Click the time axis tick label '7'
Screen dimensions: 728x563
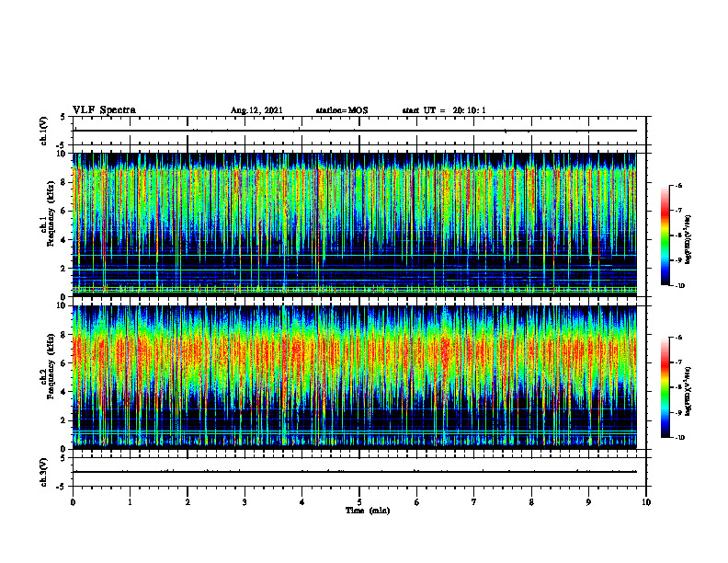[474, 502]
